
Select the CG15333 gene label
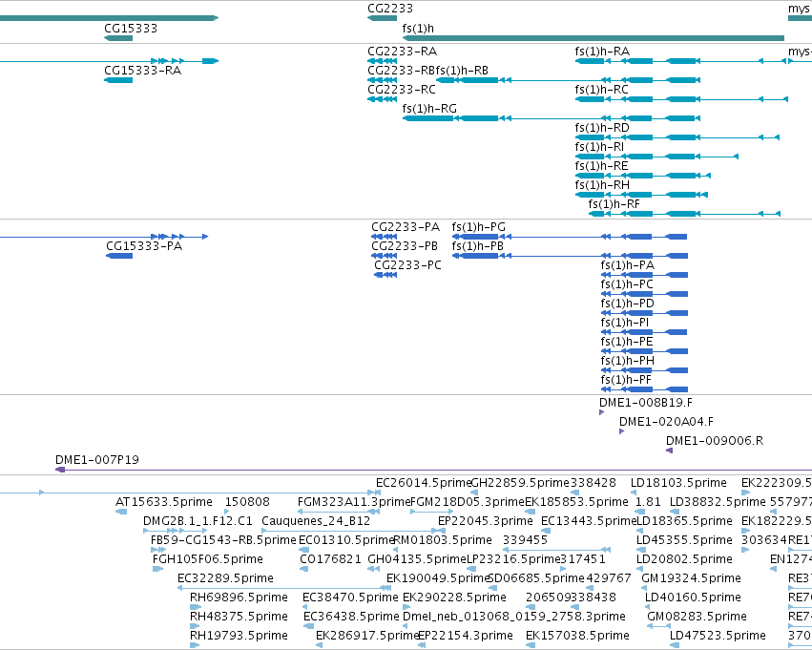131,29
